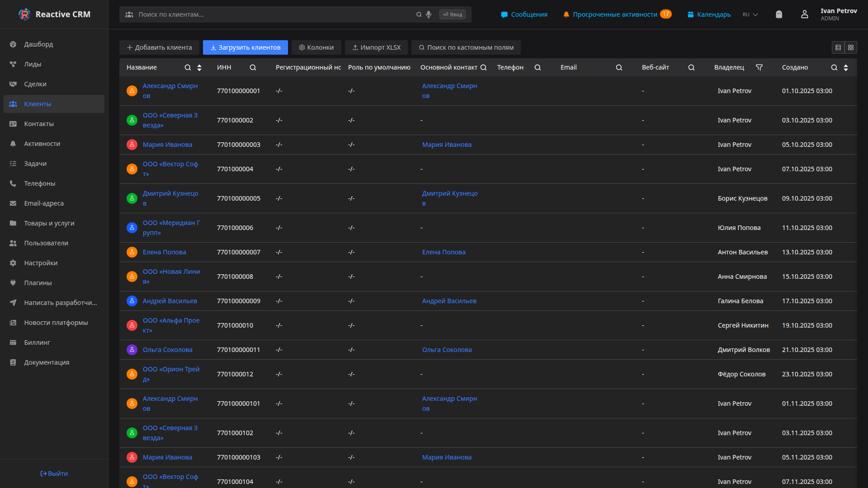Screen dimensions: 868x488
Task: Search by Телефон column magnifier
Action: [x=538, y=67]
